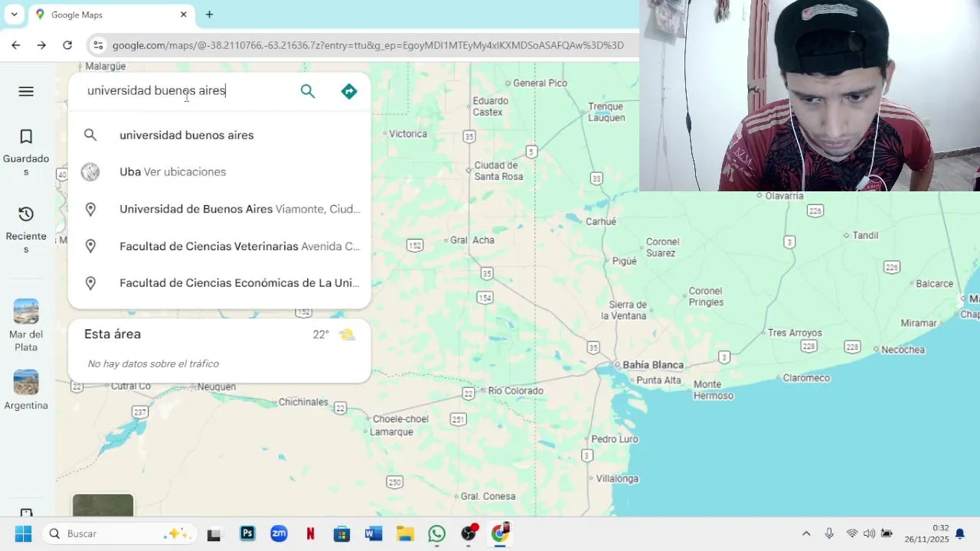Open Word from the taskbar
The image size is (980, 551).
[x=374, y=533]
